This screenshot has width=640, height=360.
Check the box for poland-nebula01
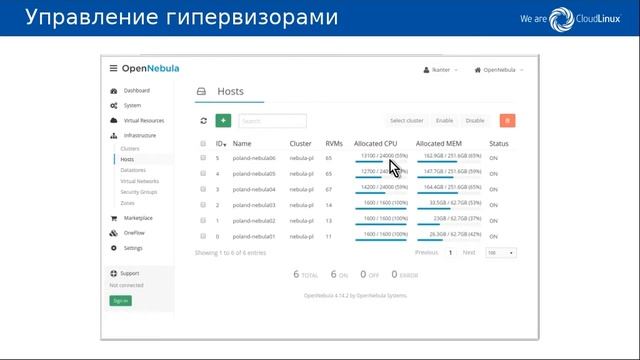pos(203,236)
